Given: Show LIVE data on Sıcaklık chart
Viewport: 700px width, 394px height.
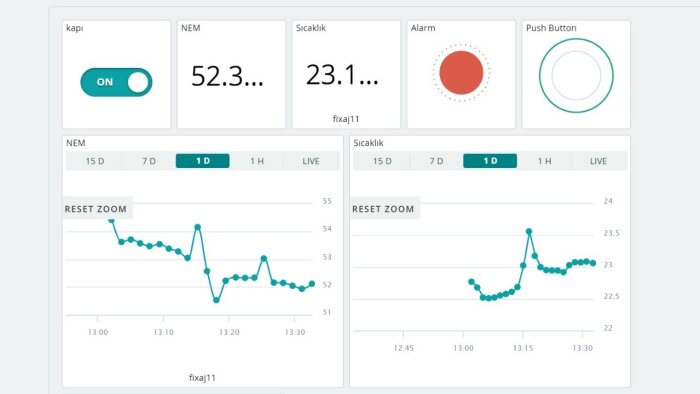Looking at the screenshot, I should click(598, 161).
